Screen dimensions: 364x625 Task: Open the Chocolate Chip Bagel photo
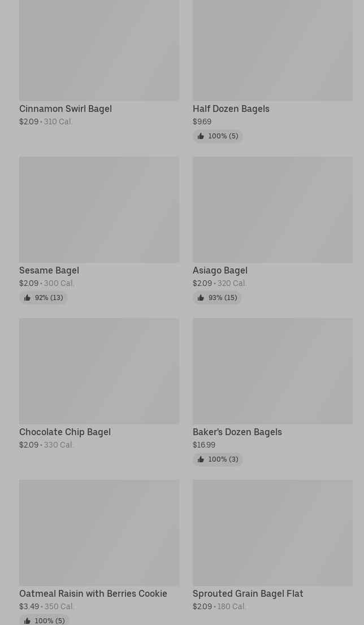99,371
